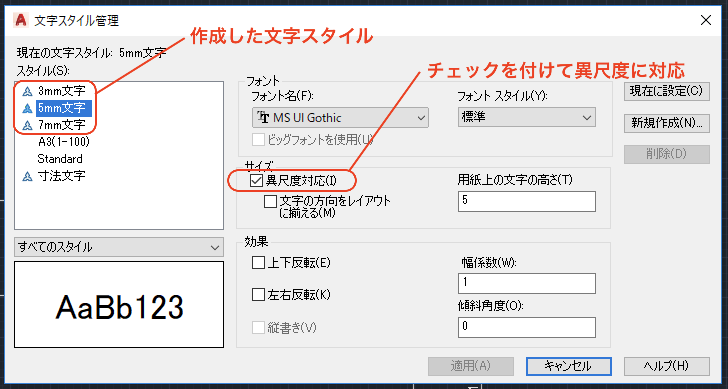Select the 7mm文字 style entry
Viewport: 728px width, 389px height.
coord(61,125)
